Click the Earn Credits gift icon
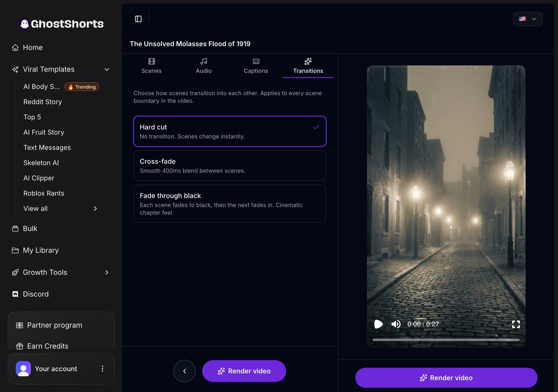Image resolution: width=558 pixels, height=392 pixels. (x=20, y=346)
